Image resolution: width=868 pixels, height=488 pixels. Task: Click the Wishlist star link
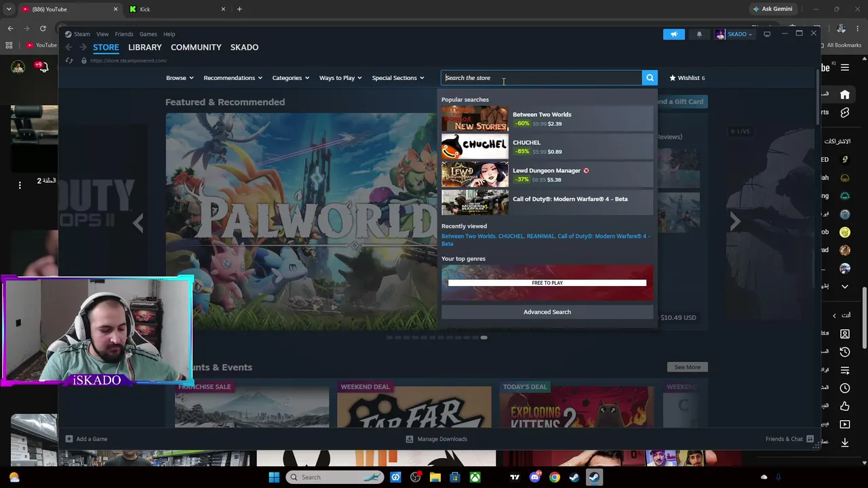tap(687, 78)
